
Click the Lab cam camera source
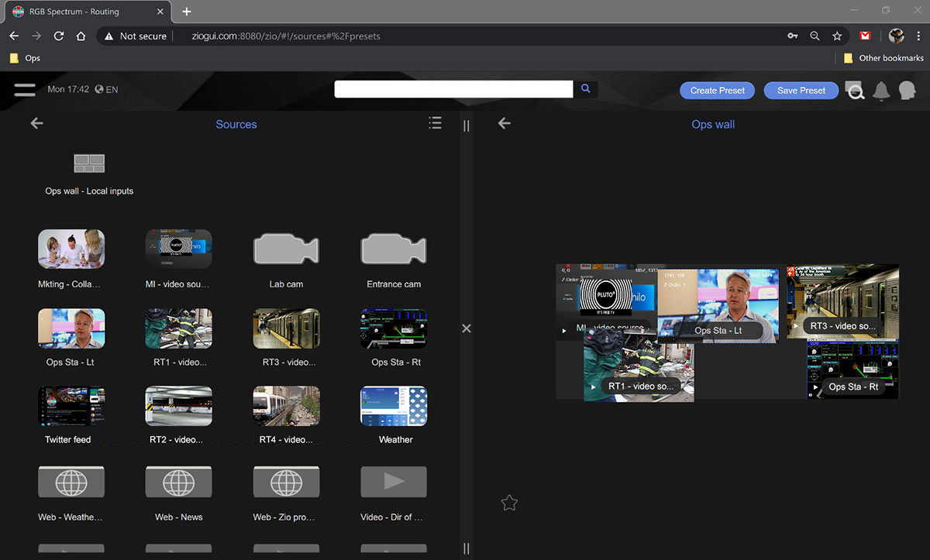point(286,249)
